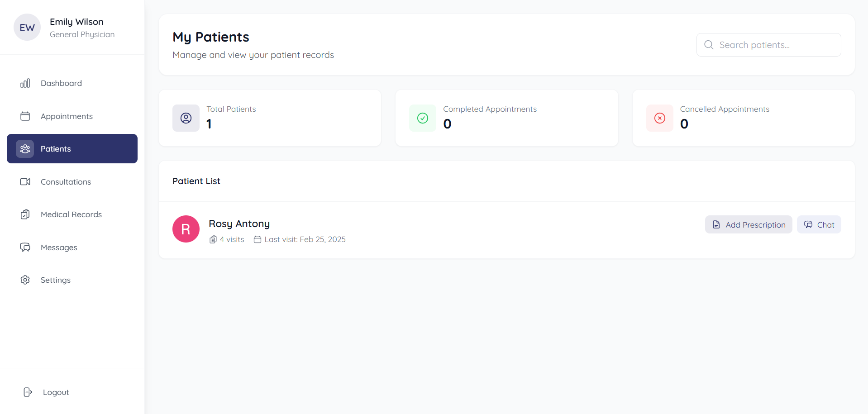Click the magnifier icon in search box
The height and width of the screenshot is (414, 868).
[x=709, y=45]
